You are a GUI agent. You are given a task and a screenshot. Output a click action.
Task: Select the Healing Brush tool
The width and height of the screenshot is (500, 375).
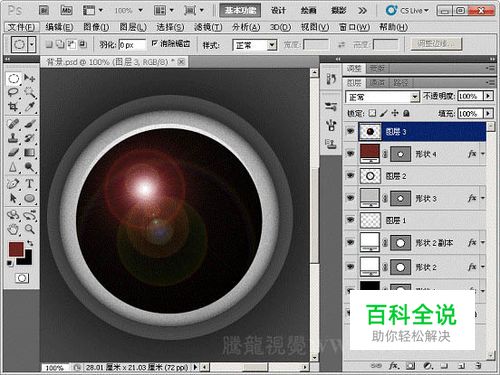(x=13, y=124)
